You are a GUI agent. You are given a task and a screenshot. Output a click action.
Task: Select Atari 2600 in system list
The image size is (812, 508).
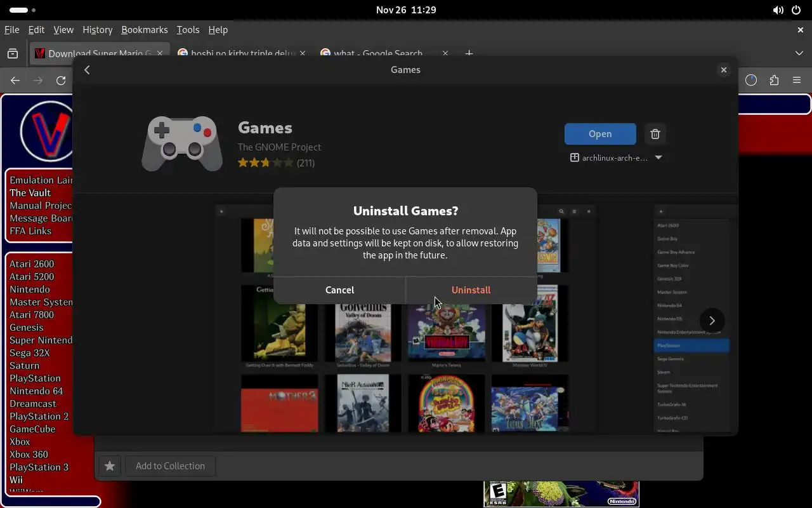tap(32, 264)
